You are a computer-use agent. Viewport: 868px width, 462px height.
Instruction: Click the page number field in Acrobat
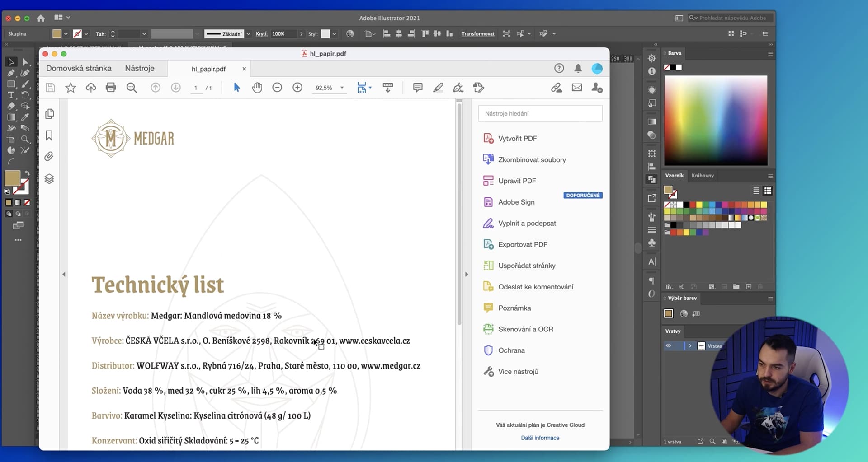(196, 88)
